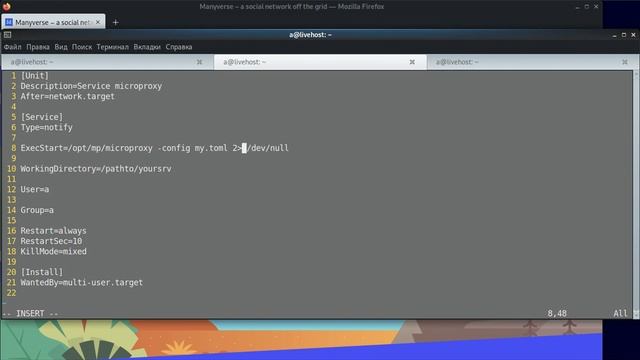This screenshot has height=360, width=640.
Task: Open the Справка menu
Action: [179, 47]
